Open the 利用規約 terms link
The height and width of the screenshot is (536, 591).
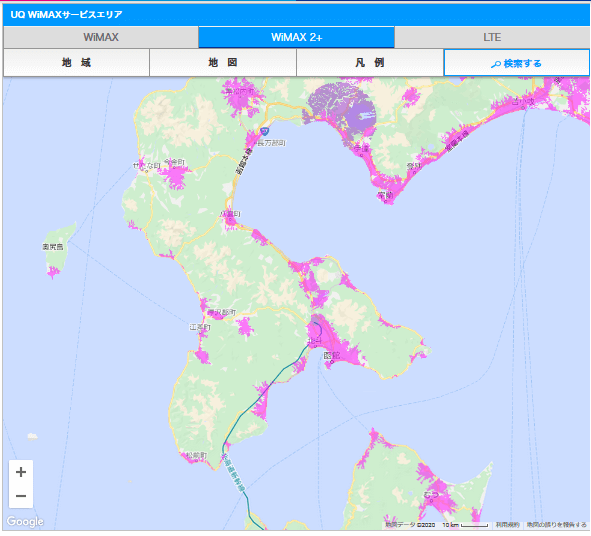click(507, 525)
